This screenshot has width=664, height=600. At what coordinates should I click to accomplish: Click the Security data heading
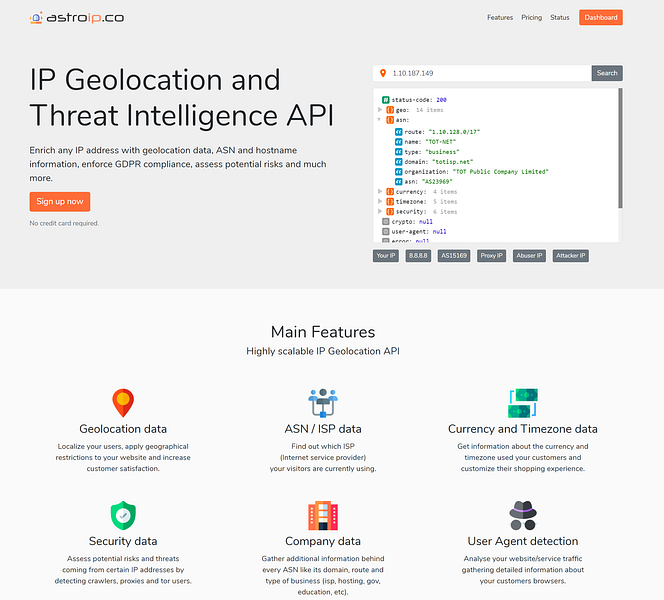tap(123, 541)
